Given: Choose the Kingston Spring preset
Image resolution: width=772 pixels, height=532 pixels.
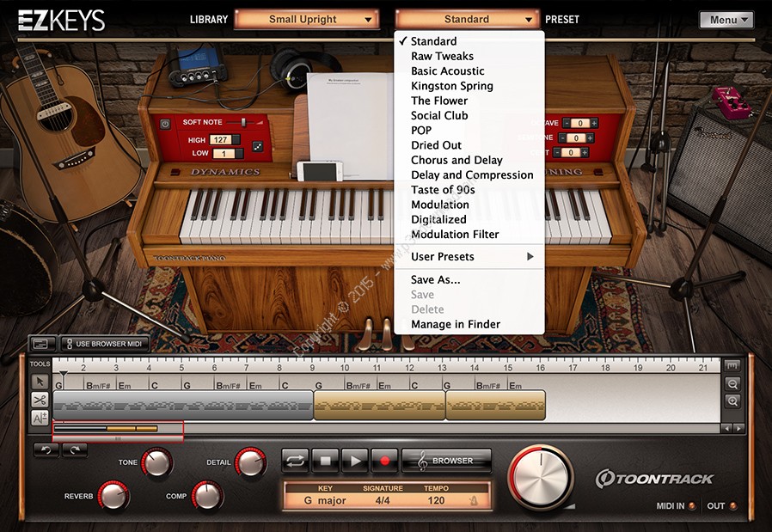Looking at the screenshot, I should point(451,86).
